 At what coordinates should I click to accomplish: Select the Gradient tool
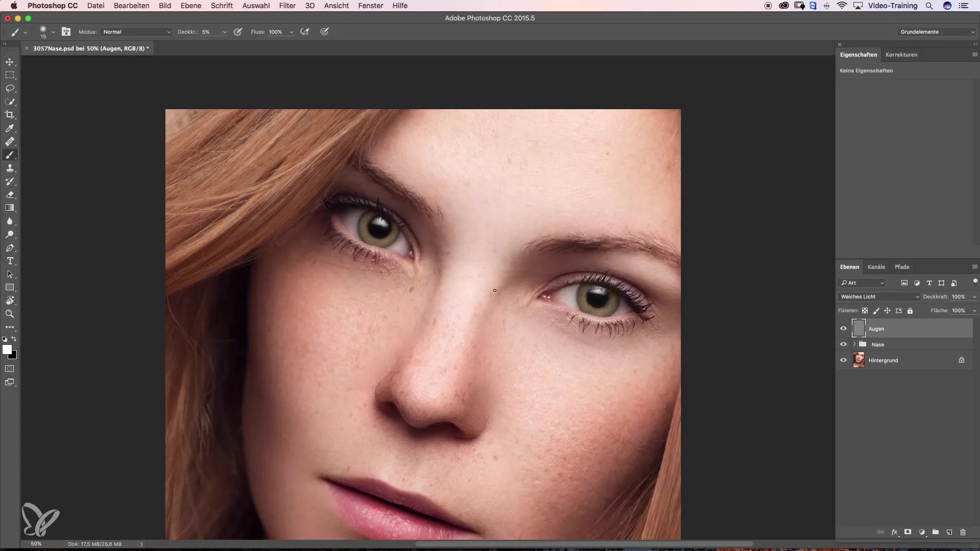[x=10, y=208]
